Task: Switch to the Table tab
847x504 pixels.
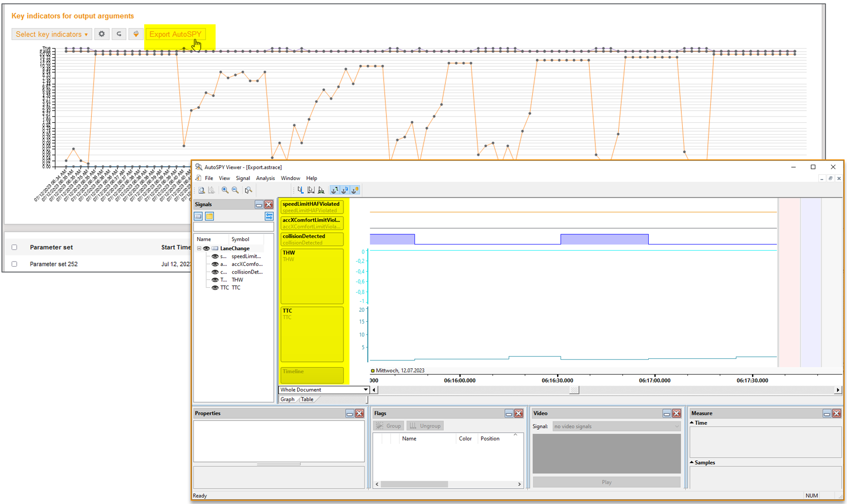Action: pyautogui.click(x=307, y=399)
